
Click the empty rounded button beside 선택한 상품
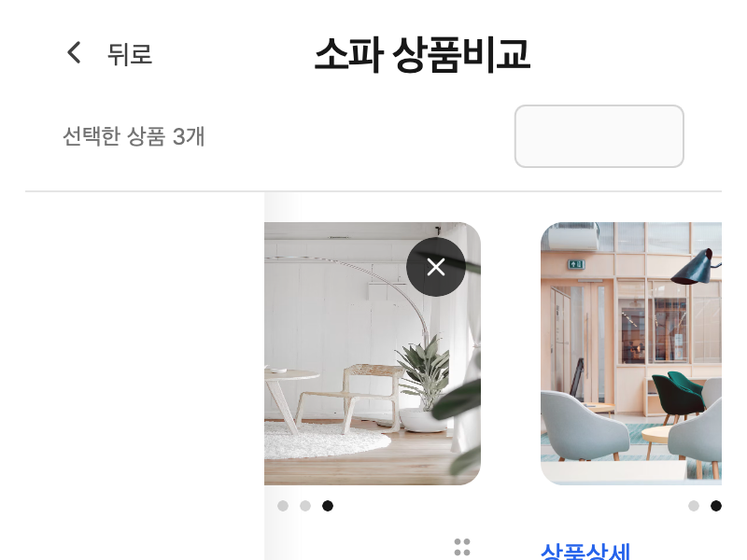(x=599, y=136)
